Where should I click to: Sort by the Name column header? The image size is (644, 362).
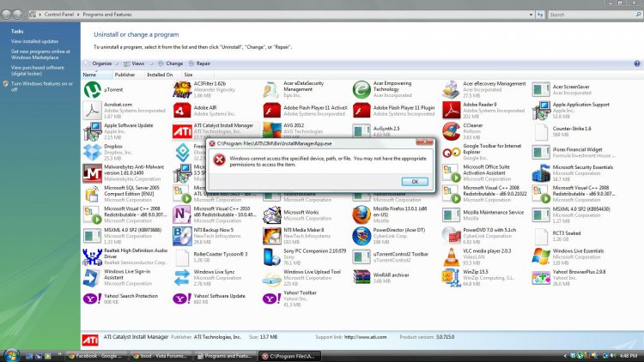coord(97,75)
